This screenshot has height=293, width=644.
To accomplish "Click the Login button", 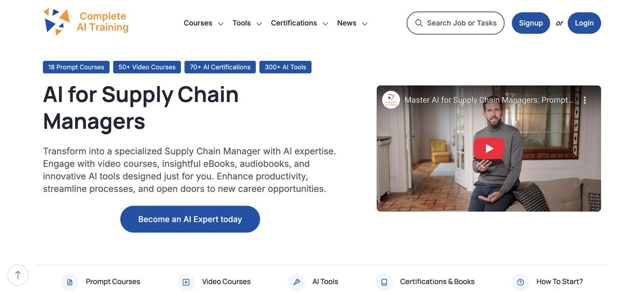I will point(584,23).
